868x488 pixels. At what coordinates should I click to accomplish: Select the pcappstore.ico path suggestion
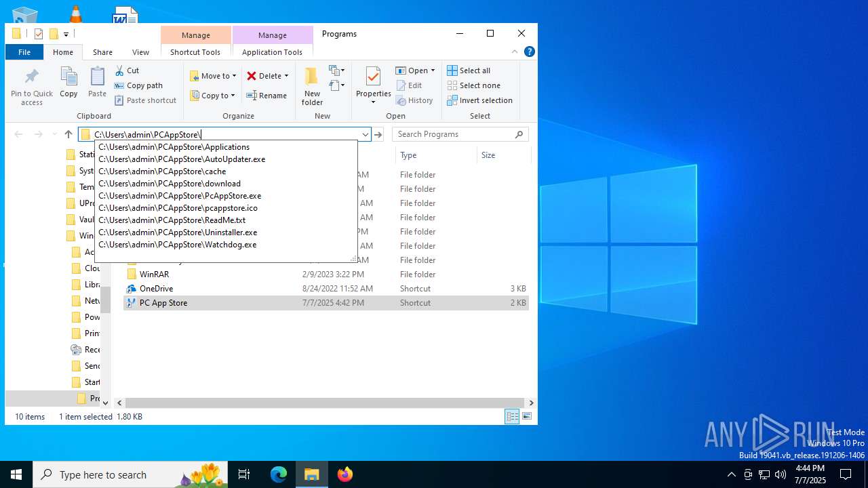coord(226,208)
